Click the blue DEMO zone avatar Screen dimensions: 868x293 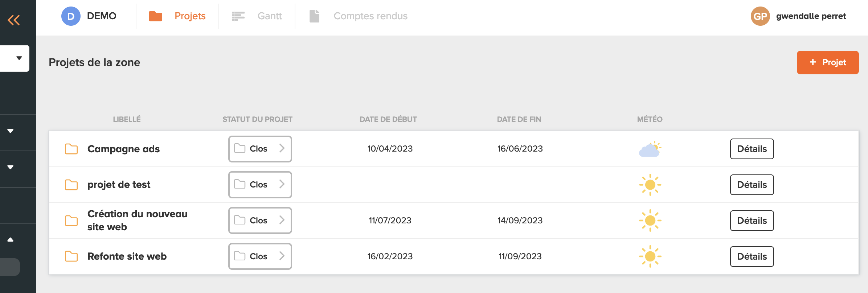(71, 16)
